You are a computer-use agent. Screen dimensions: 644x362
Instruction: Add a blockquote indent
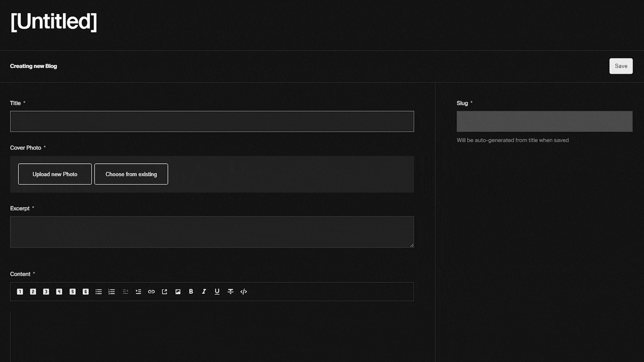coord(138,292)
